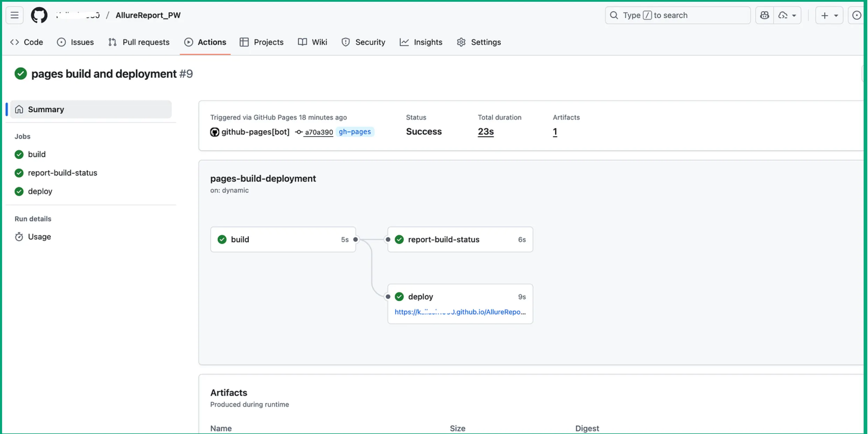
Task: Go to the Security tab
Action: pyautogui.click(x=363, y=42)
